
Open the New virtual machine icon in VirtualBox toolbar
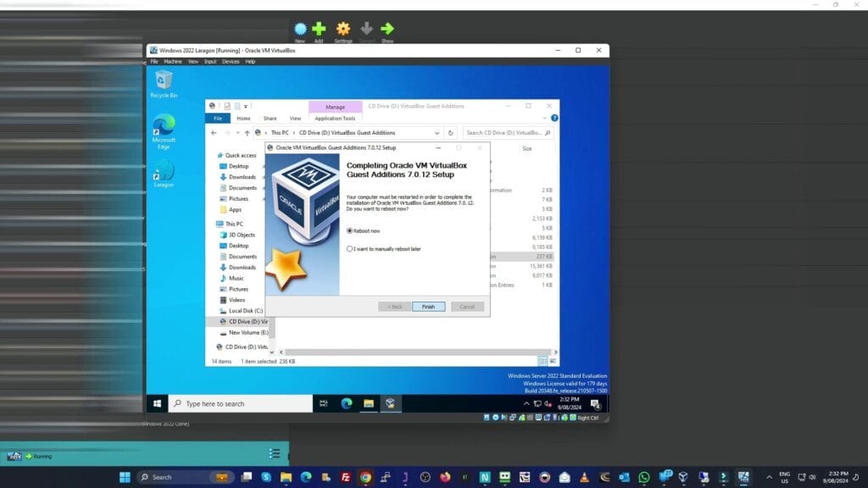(300, 27)
